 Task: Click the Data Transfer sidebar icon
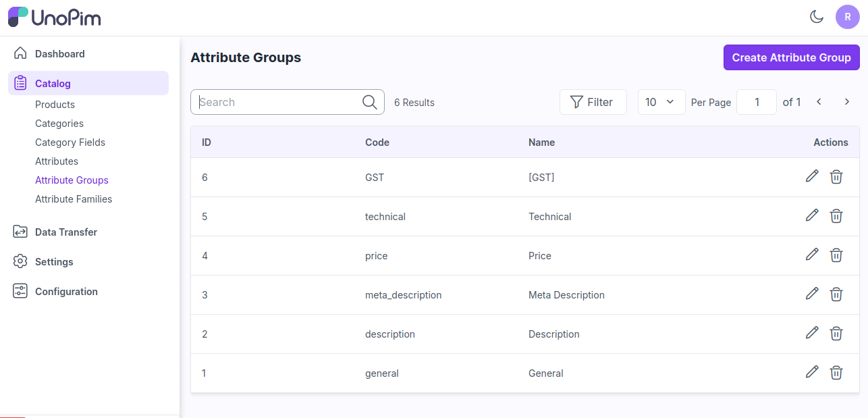[20, 232]
